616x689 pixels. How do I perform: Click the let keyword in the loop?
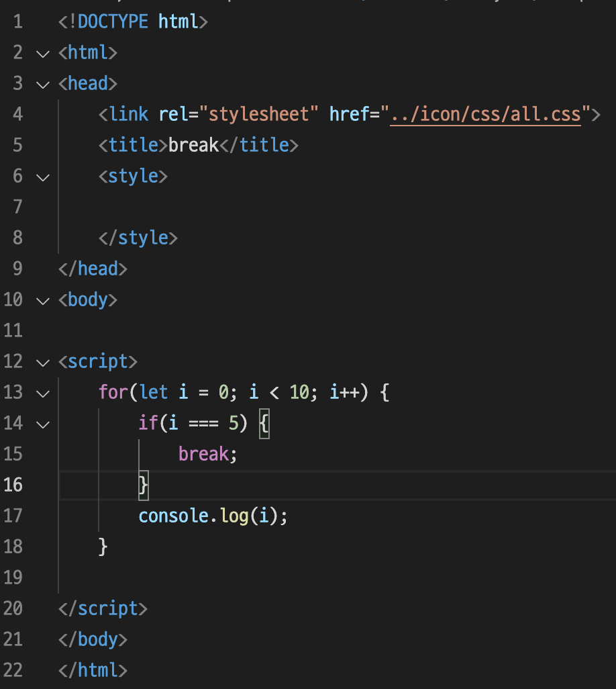click(154, 392)
